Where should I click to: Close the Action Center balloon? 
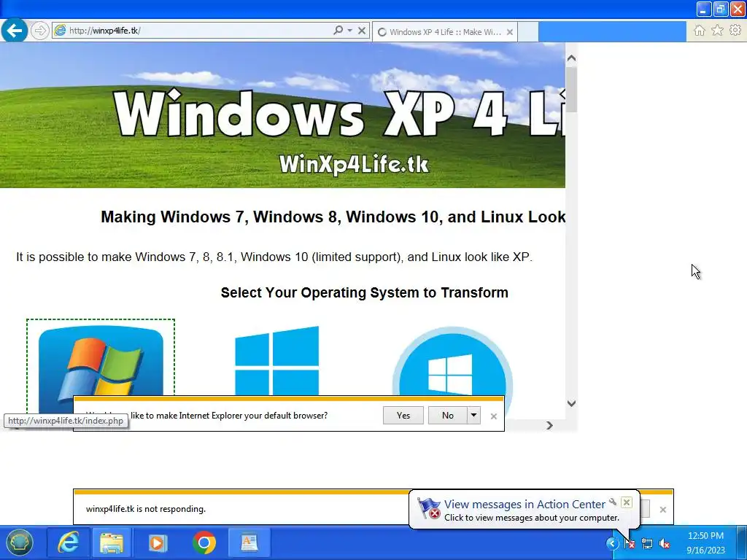coord(627,502)
